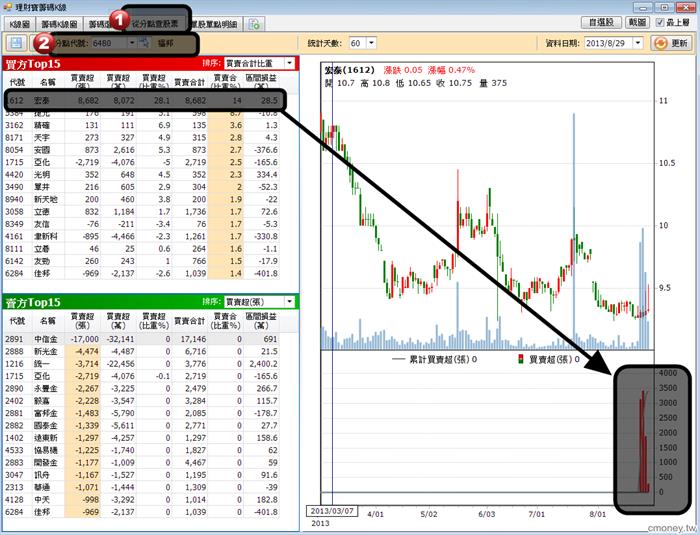Select 6284 佳邦 row in 買方Top15
Screen dimensions: 700x535
click(x=142, y=274)
